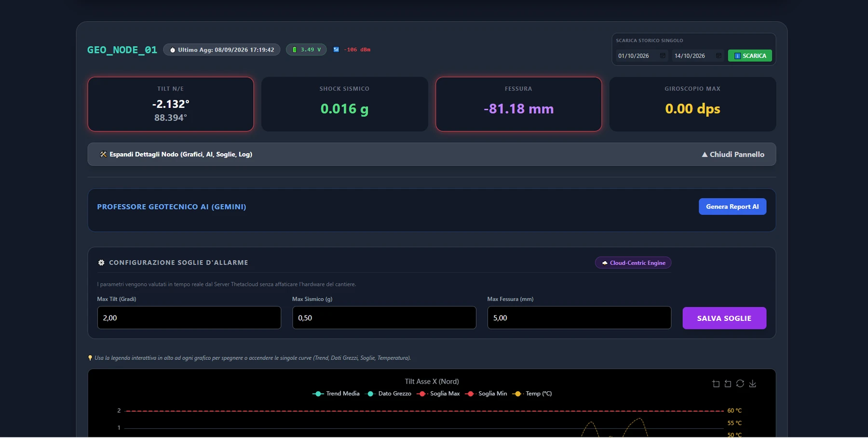Click the battery icon beside 3.49 V

295,50
